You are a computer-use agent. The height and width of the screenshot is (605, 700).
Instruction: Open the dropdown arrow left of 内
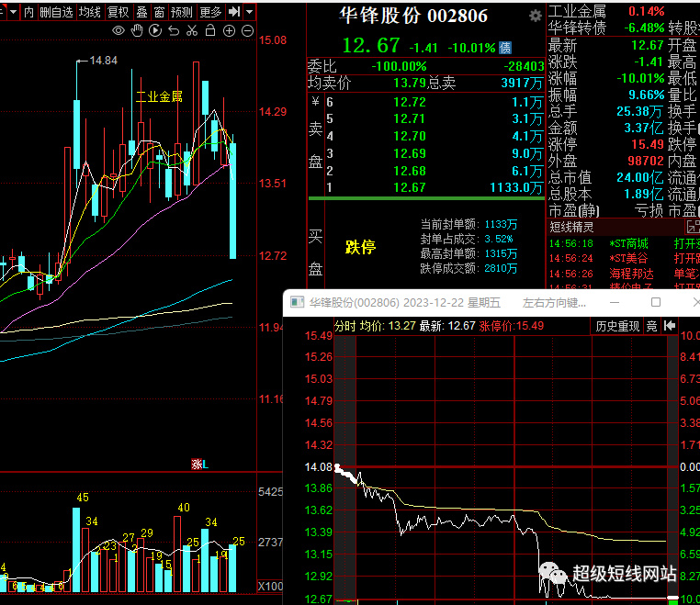pyautogui.click(x=13, y=12)
